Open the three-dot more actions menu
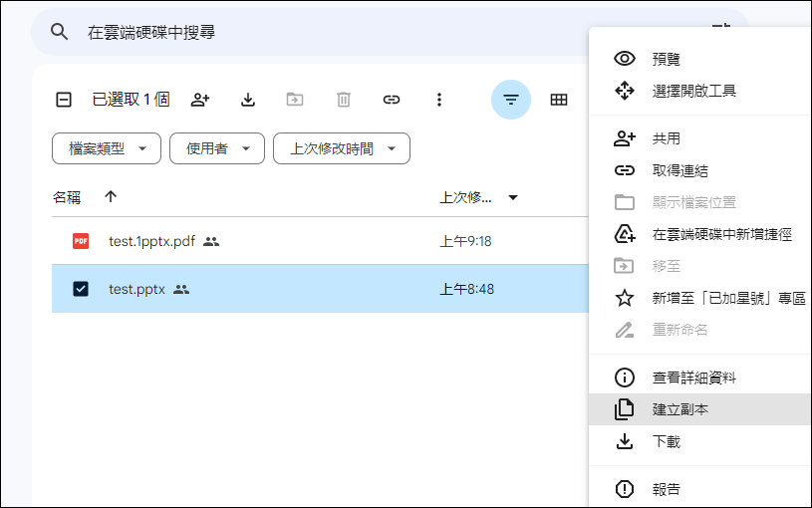Image resolution: width=812 pixels, height=508 pixels. pos(439,100)
